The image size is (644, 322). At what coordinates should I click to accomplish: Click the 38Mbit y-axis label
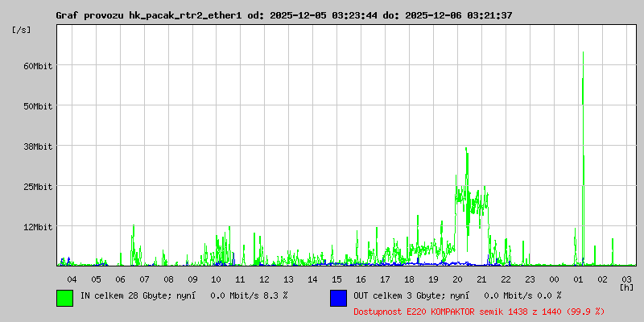click(x=37, y=146)
